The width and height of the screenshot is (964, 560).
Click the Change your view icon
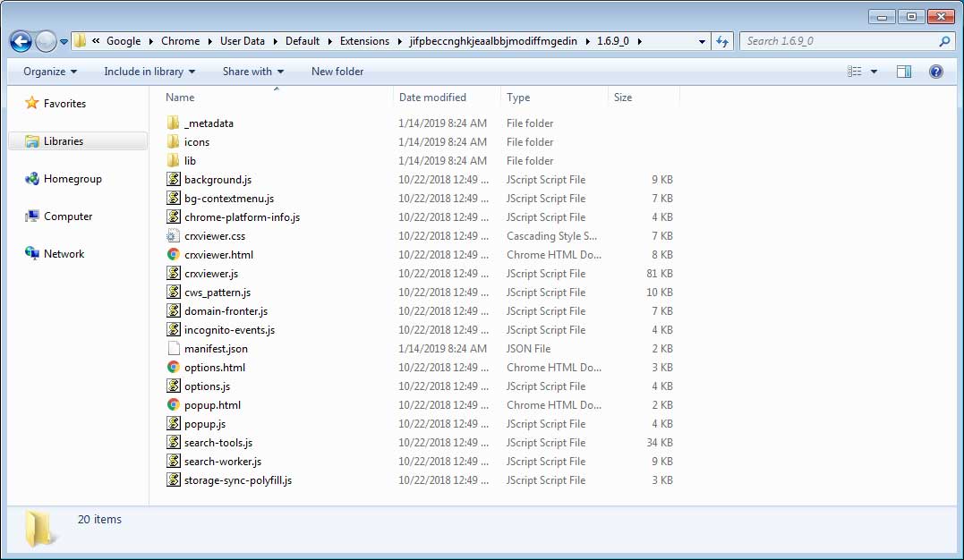point(855,72)
